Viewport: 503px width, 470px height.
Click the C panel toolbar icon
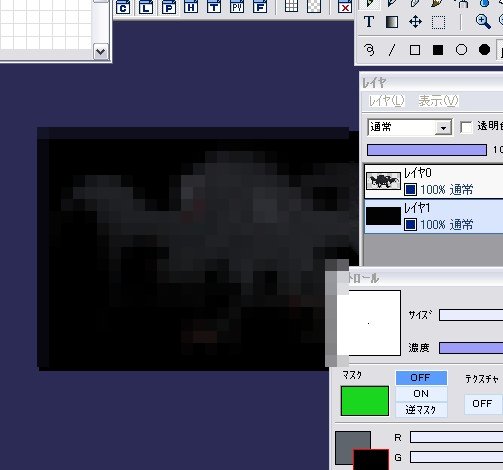(123, 7)
